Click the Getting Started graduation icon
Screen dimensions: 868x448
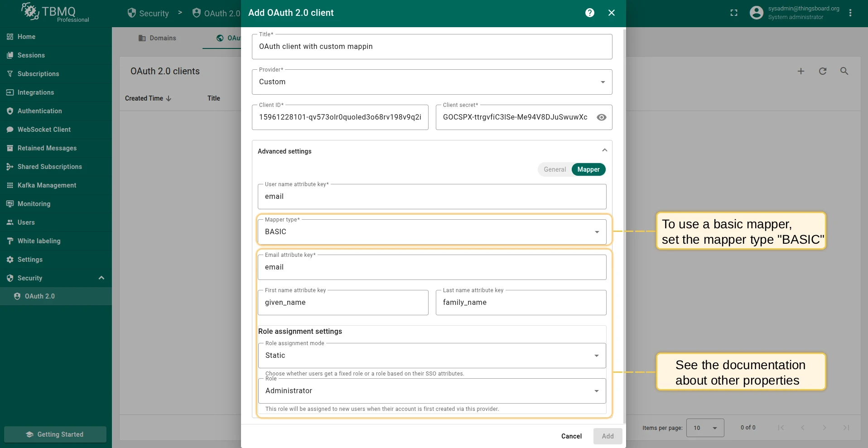tap(29, 434)
